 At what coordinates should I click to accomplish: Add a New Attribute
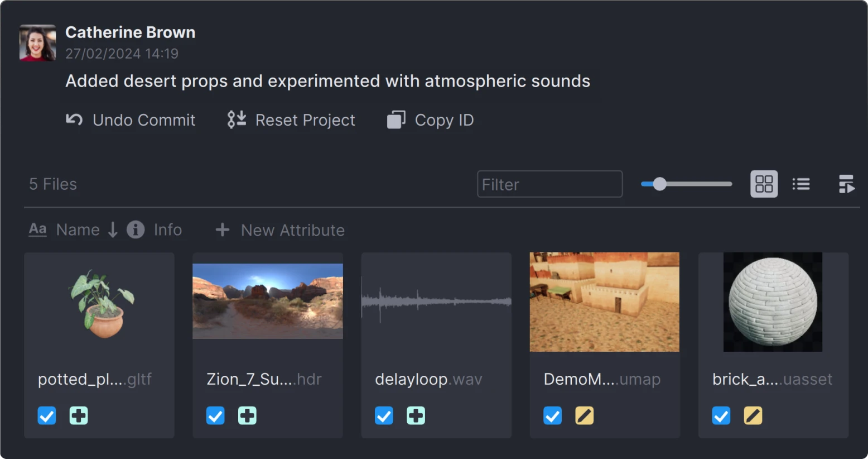click(278, 230)
